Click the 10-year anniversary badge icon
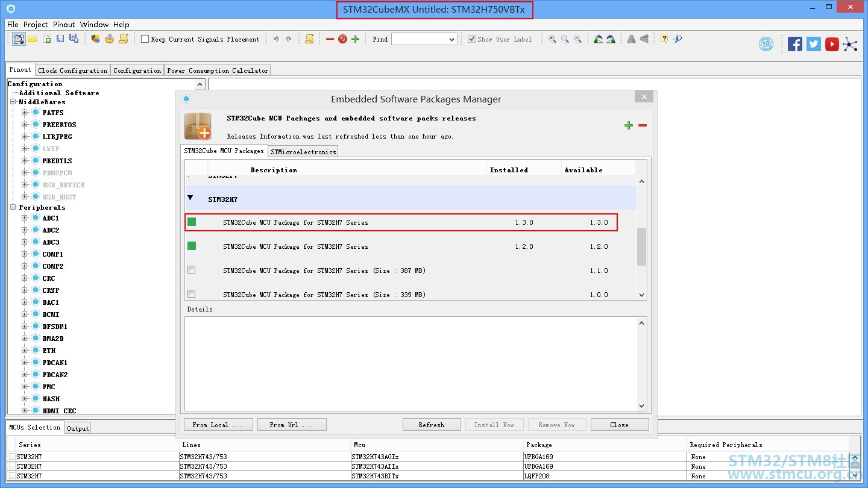This screenshot has width=868, height=488. 766,44
